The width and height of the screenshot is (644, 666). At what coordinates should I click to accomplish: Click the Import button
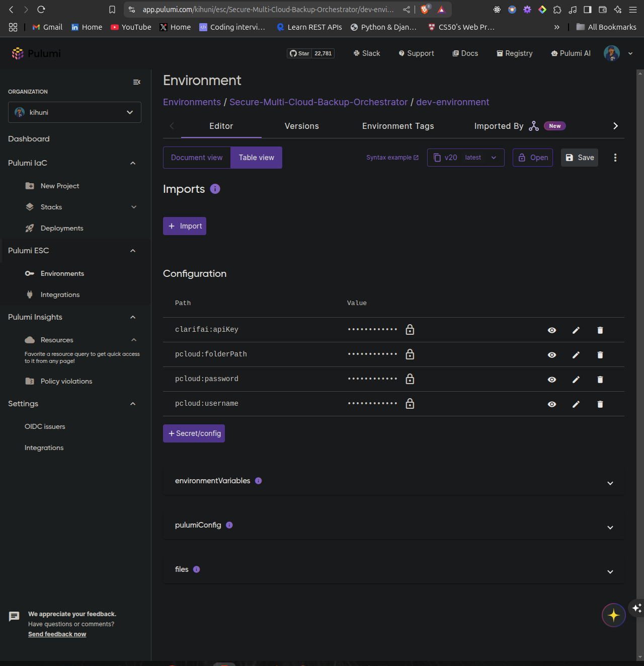pos(185,226)
